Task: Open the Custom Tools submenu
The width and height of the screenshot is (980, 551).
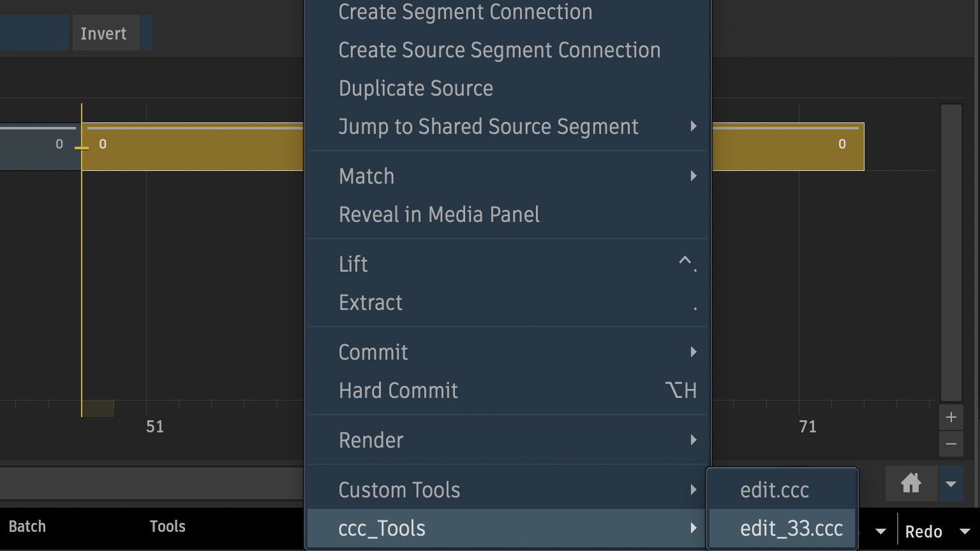Action: point(399,490)
